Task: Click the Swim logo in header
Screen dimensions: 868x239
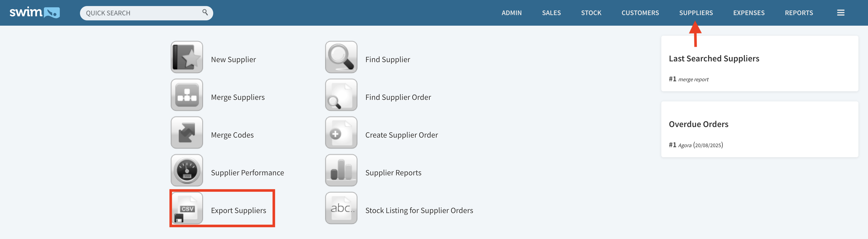Action: click(34, 13)
